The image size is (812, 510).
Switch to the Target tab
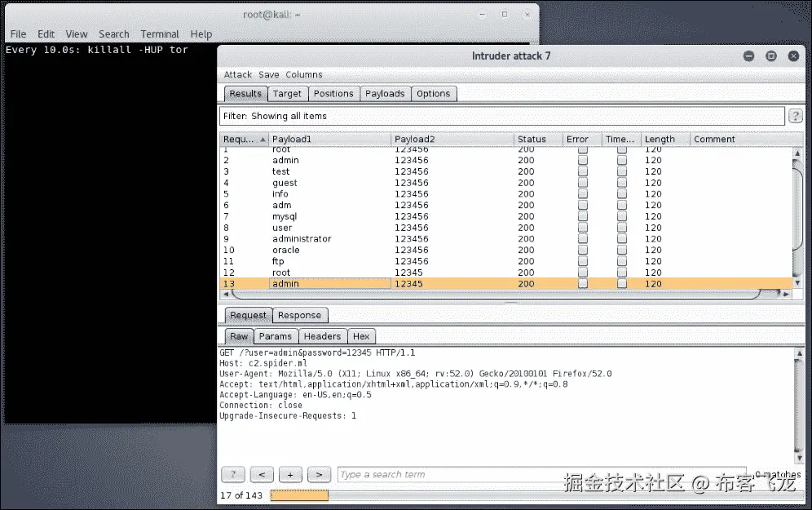coord(287,93)
